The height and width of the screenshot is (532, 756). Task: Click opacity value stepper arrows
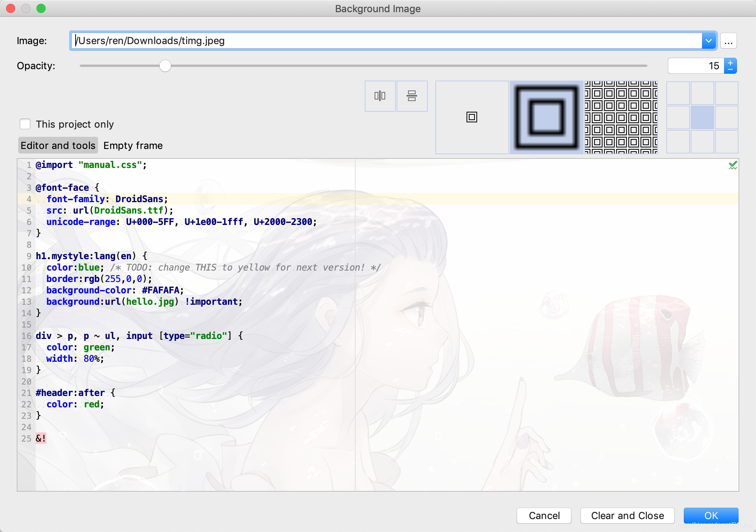730,66
